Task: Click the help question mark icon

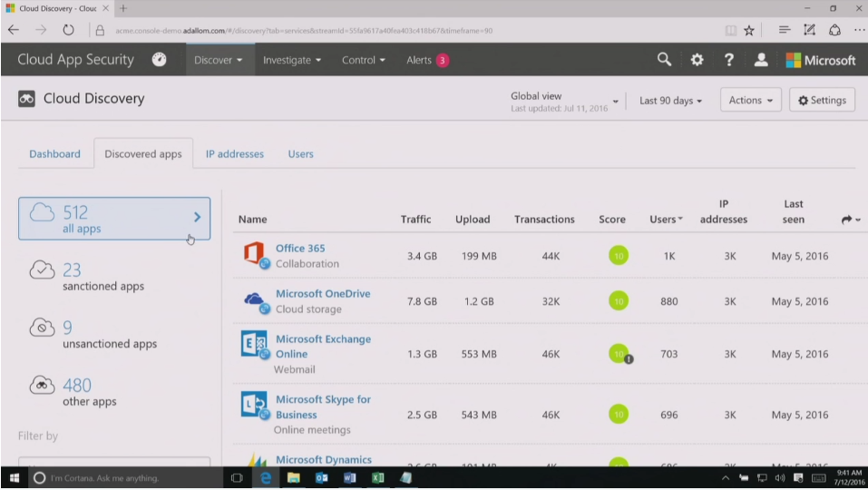Action: click(x=728, y=60)
